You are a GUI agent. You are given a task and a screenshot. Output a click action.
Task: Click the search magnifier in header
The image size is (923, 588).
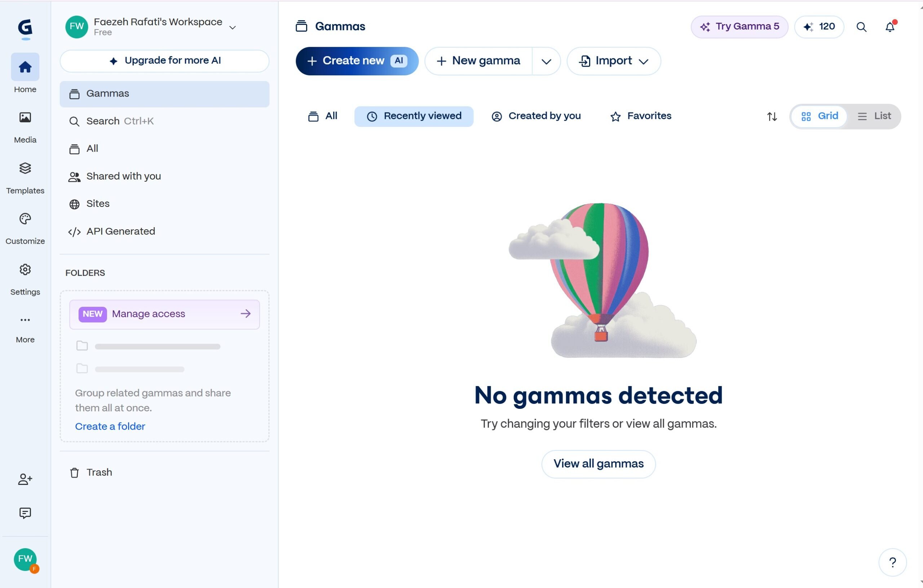tap(861, 27)
